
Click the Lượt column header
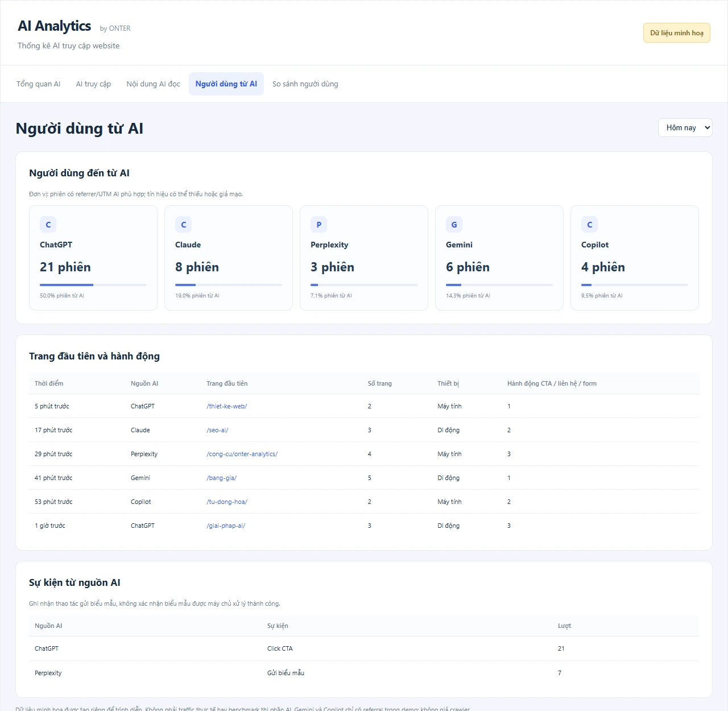tap(564, 626)
